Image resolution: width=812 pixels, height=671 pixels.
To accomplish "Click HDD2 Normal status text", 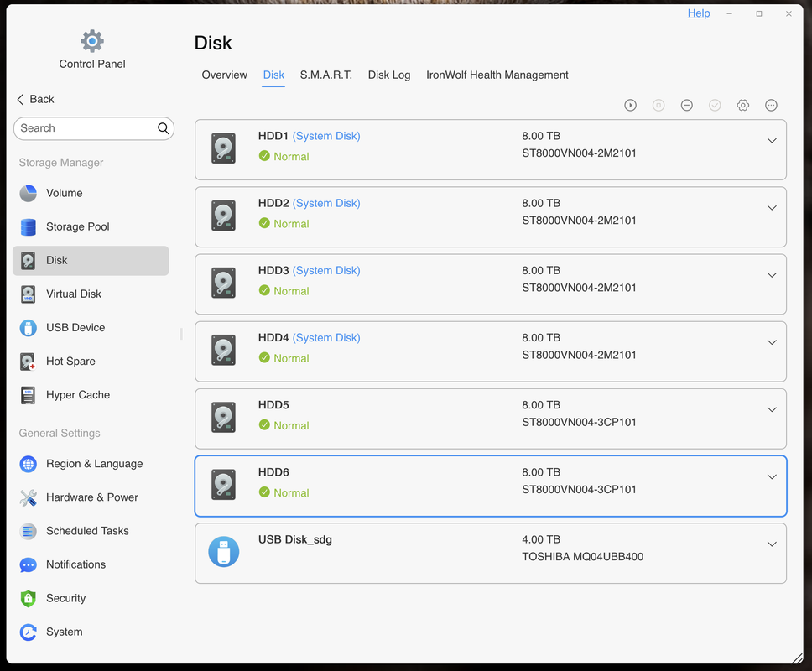I will 291,224.
